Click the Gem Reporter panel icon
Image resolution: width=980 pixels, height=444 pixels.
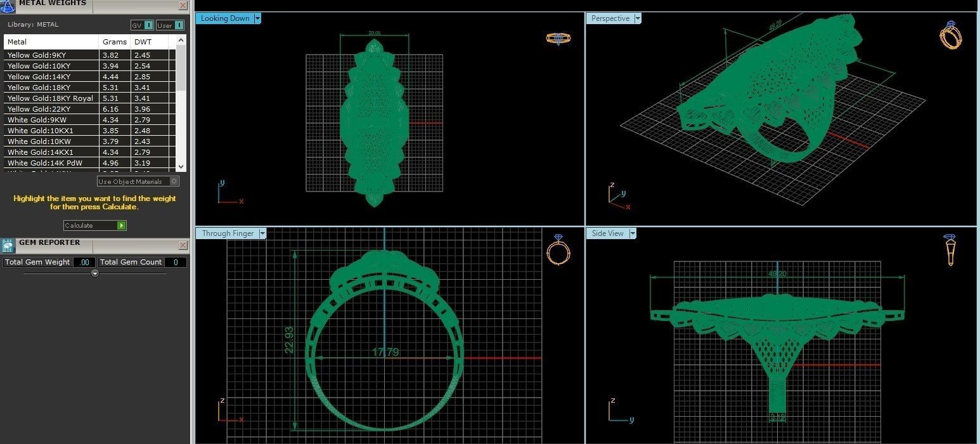8,245
